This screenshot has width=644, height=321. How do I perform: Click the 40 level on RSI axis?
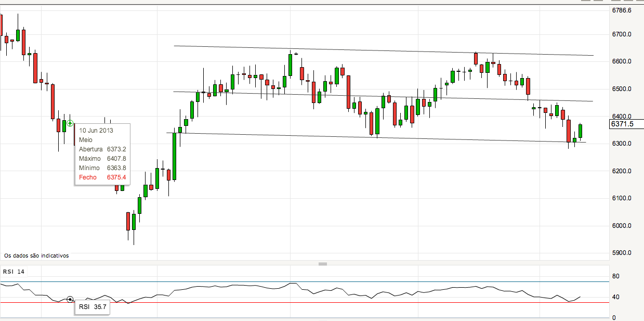tap(615, 297)
